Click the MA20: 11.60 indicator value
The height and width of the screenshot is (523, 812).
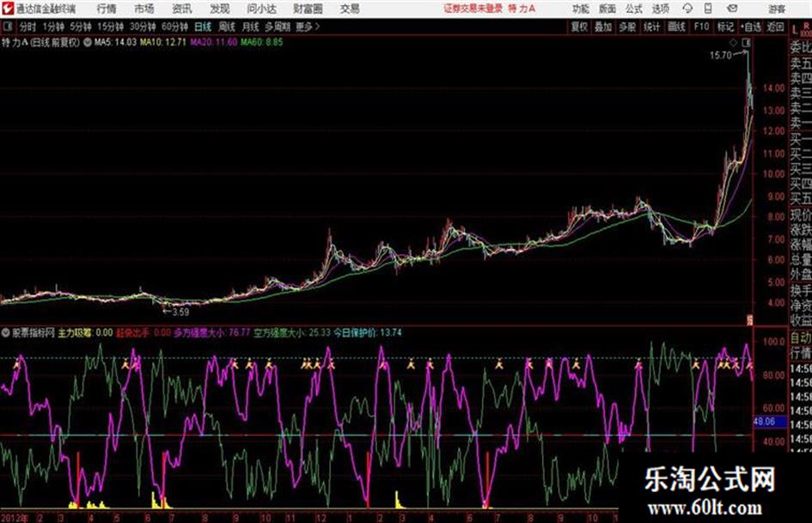tap(213, 42)
